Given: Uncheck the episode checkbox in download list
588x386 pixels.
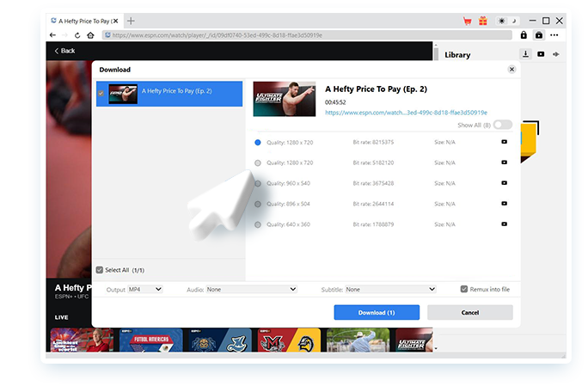Looking at the screenshot, I should (x=101, y=94).
